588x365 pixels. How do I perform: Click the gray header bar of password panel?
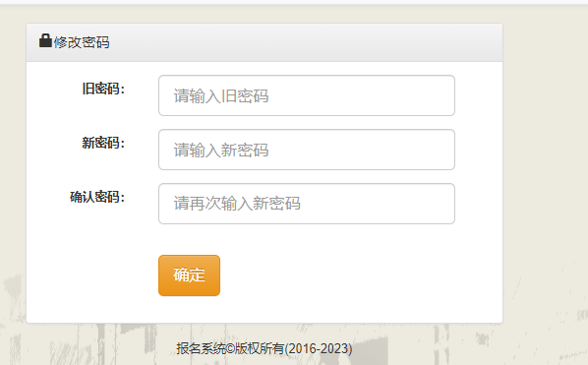point(265,42)
